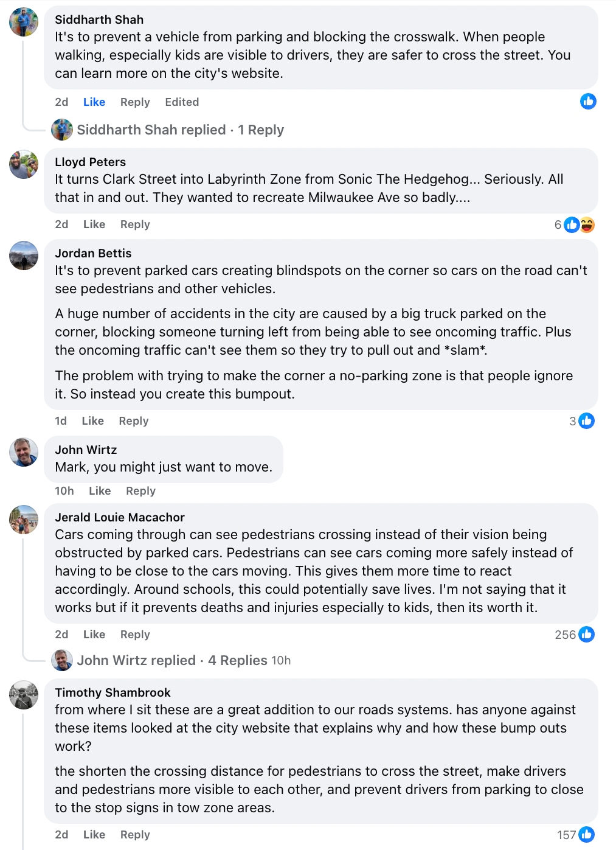View the 256 likes on Jerald's comment
The image size is (616, 850).
click(x=574, y=635)
